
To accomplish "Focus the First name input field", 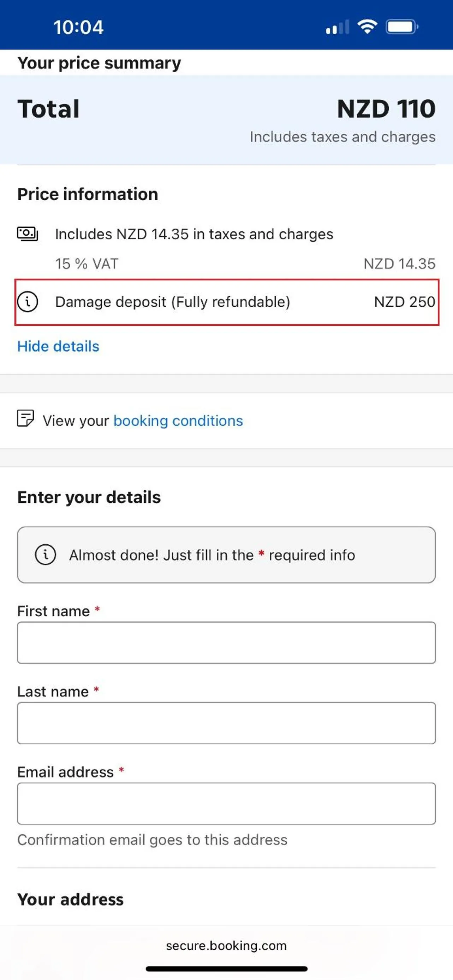I will click(x=226, y=642).
